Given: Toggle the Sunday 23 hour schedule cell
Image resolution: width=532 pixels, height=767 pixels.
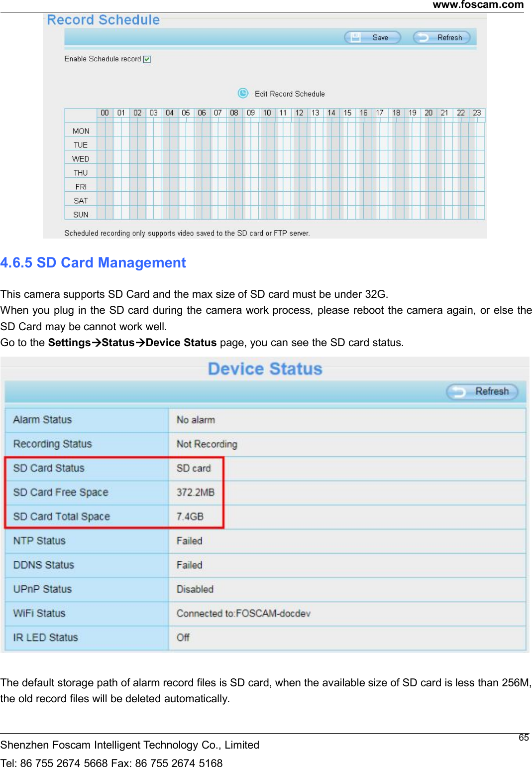Looking at the screenshot, I should pyautogui.click(x=477, y=214).
